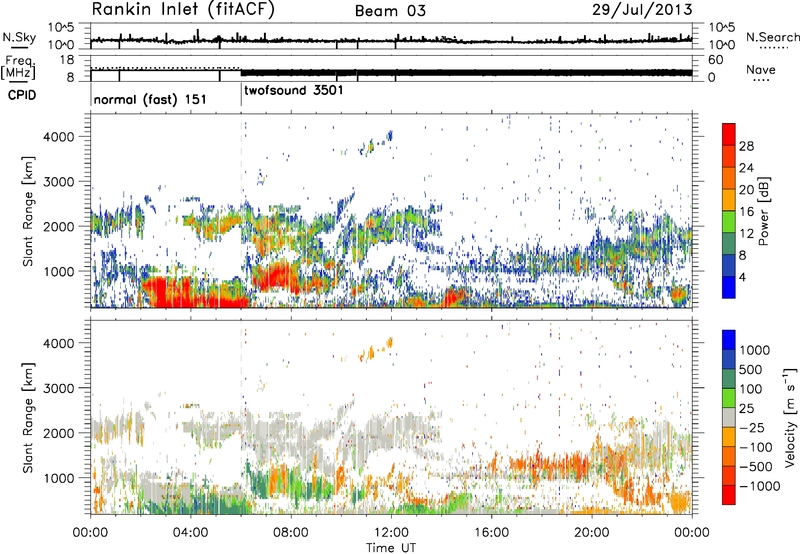Click the "CPID" row label
This screenshot has width=800, height=554.
(x=22, y=95)
